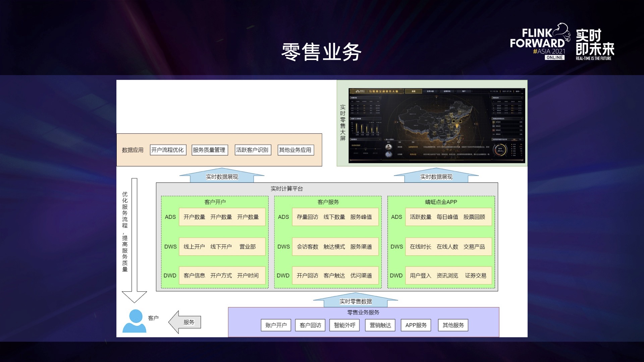Click the left-pointing 服务 arrow
Screen dimensions: 644x362
tap(185, 322)
